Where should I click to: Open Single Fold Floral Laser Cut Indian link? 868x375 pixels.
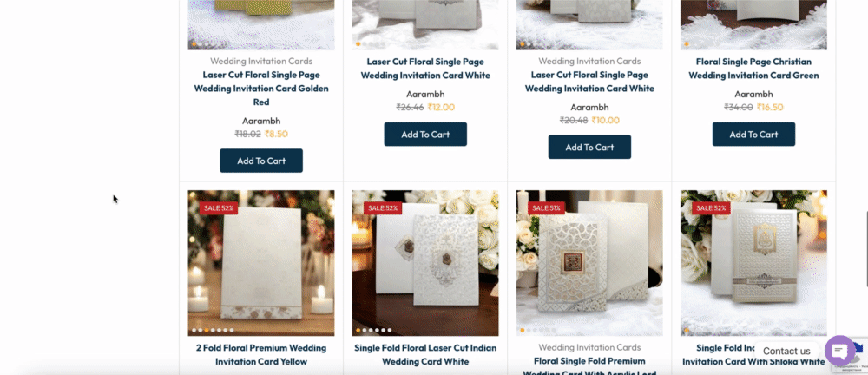425,354
